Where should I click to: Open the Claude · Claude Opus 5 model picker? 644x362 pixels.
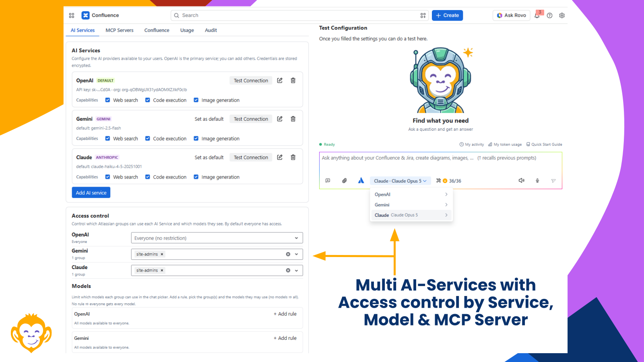(x=400, y=181)
